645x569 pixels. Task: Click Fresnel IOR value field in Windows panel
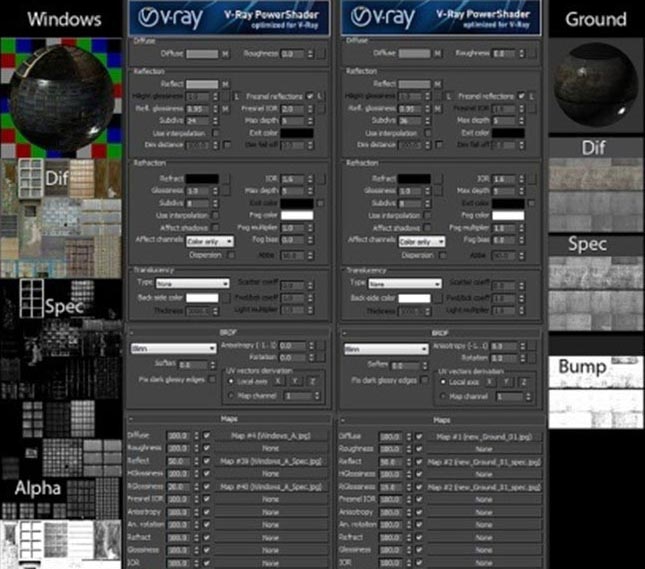click(x=293, y=109)
